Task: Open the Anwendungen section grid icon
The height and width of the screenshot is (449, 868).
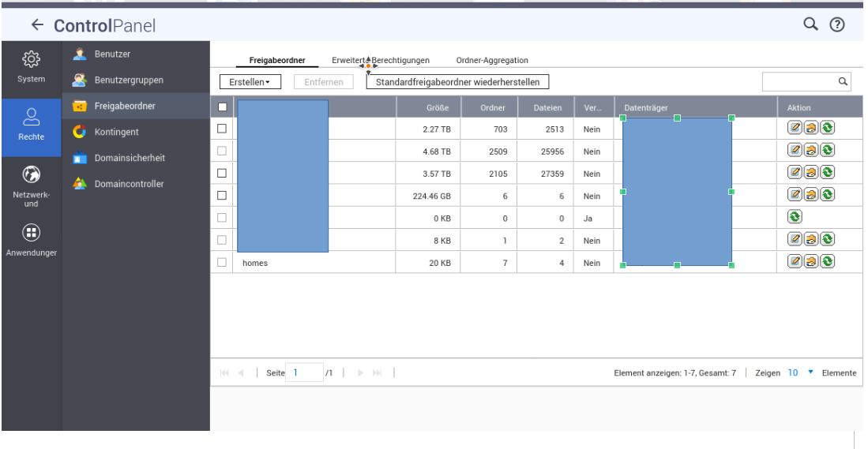Action: coord(31,233)
